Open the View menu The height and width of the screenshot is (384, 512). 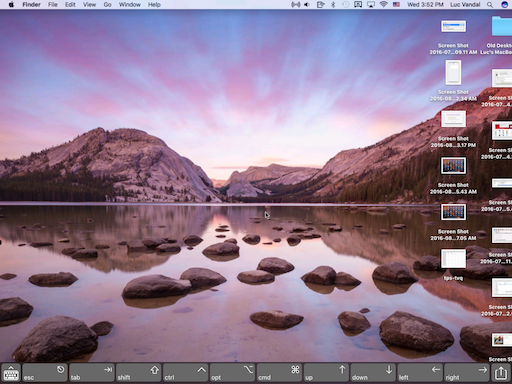[x=89, y=5]
